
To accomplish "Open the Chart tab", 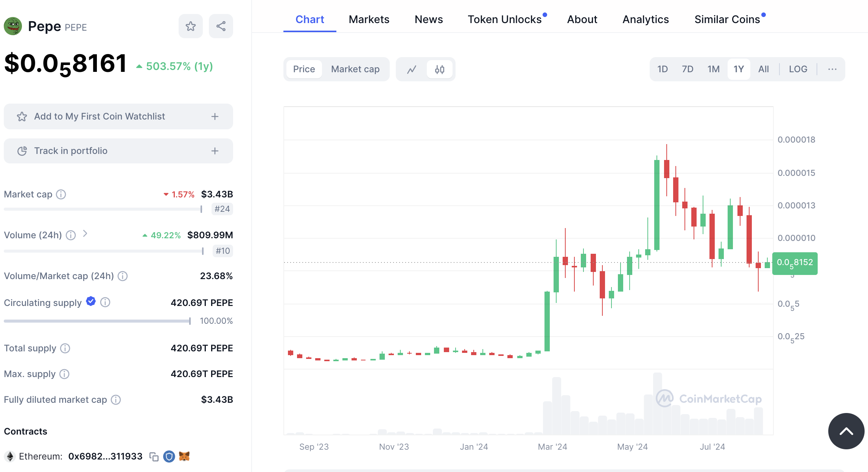I will (310, 19).
